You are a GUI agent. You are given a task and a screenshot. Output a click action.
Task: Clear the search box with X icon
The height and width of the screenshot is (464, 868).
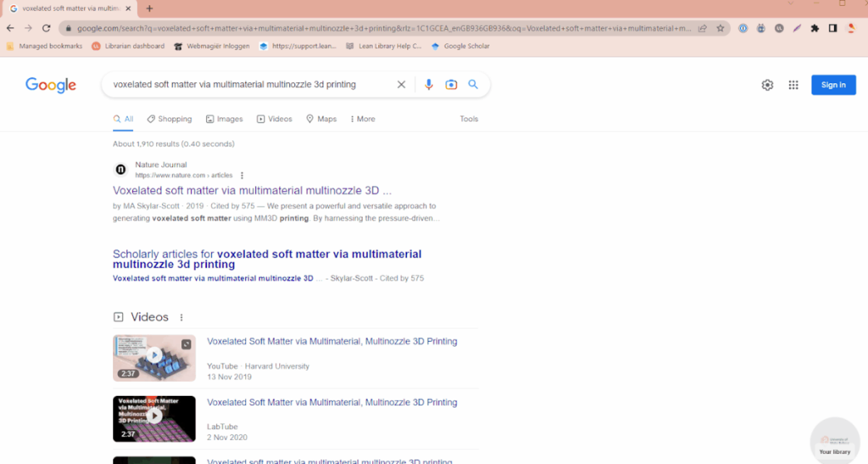(x=402, y=85)
